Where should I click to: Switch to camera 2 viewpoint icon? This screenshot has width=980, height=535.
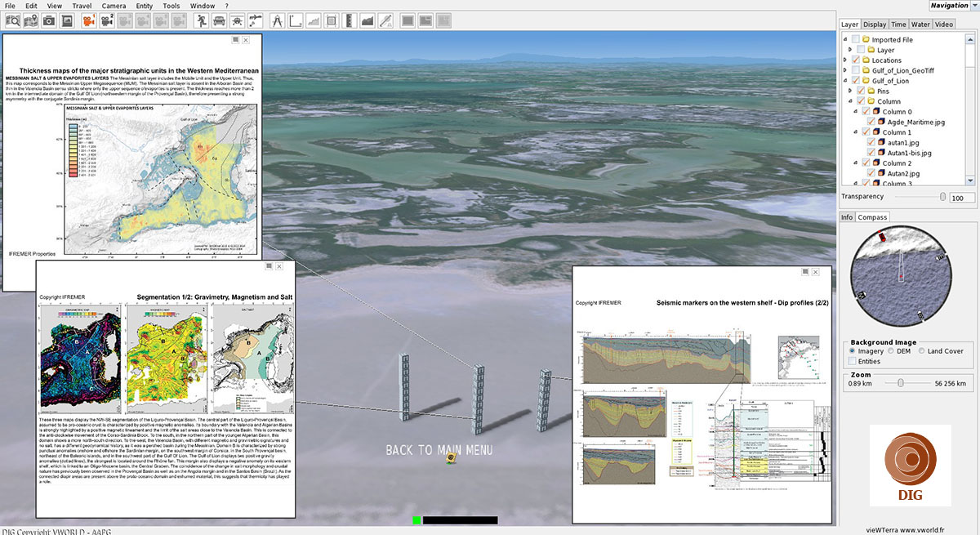tap(106, 20)
